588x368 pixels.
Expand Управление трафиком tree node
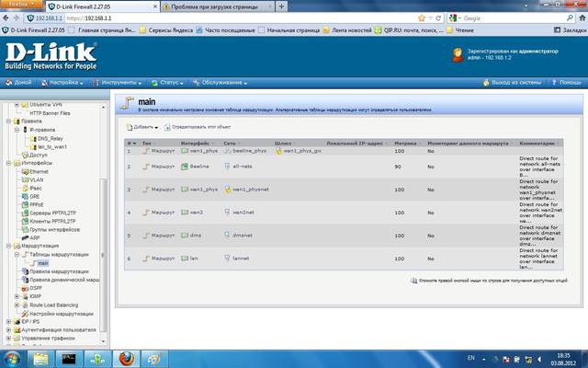(x=8, y=338)
